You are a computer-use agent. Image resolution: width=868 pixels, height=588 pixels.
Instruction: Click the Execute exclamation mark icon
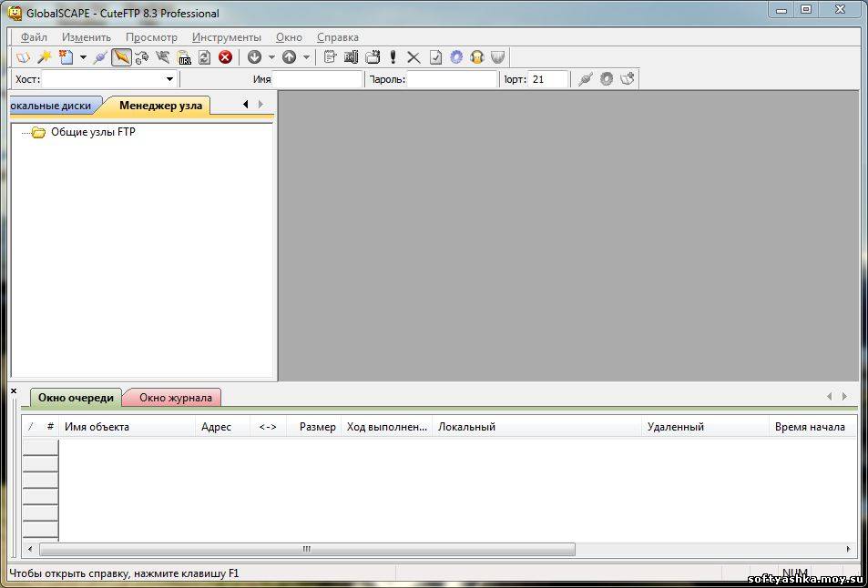click(393, 57)
